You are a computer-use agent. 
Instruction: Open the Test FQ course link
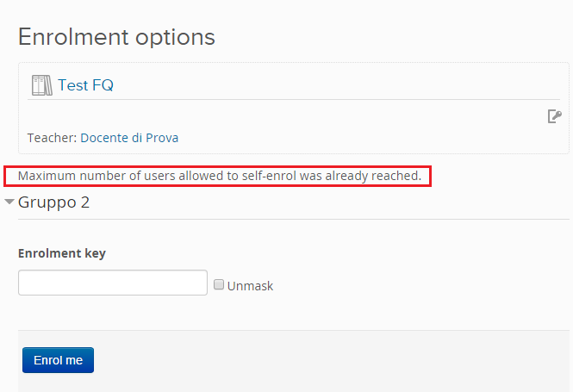tap(85, 85)
